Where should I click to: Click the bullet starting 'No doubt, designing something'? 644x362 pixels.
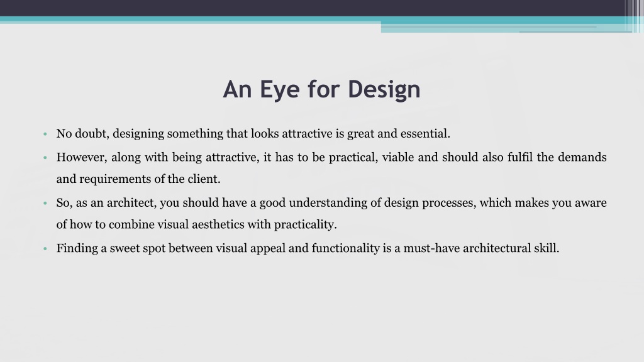point(253,134)
